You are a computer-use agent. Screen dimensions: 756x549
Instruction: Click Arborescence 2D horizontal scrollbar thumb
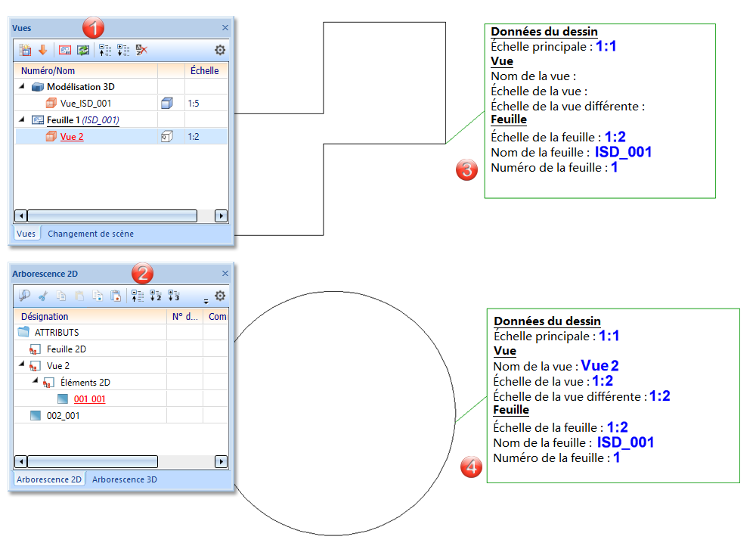point(92,462)
